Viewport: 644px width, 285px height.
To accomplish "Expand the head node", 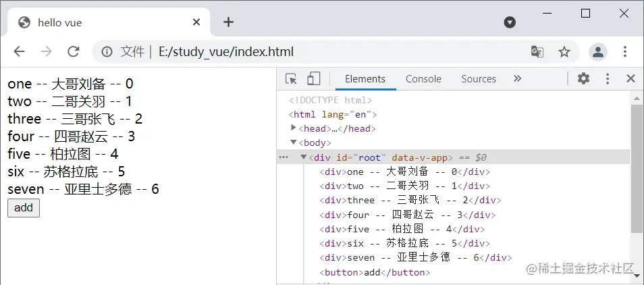I will (x=293, y=128).
